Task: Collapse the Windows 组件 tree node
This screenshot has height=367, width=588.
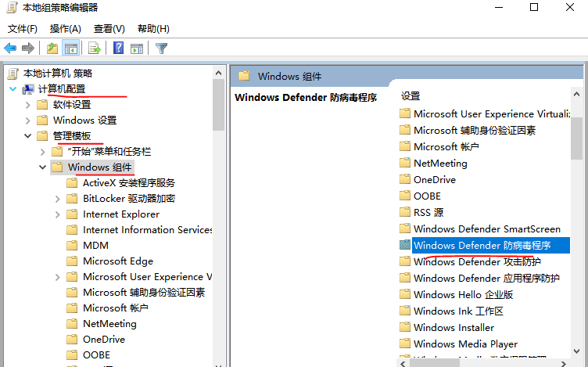Action: [43, 167]
